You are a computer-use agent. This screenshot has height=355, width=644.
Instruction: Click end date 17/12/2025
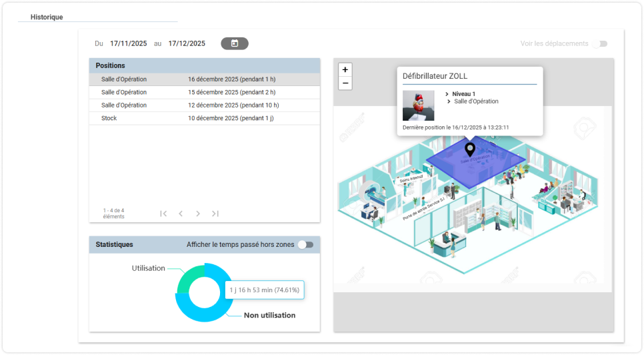tap(187, 43)
